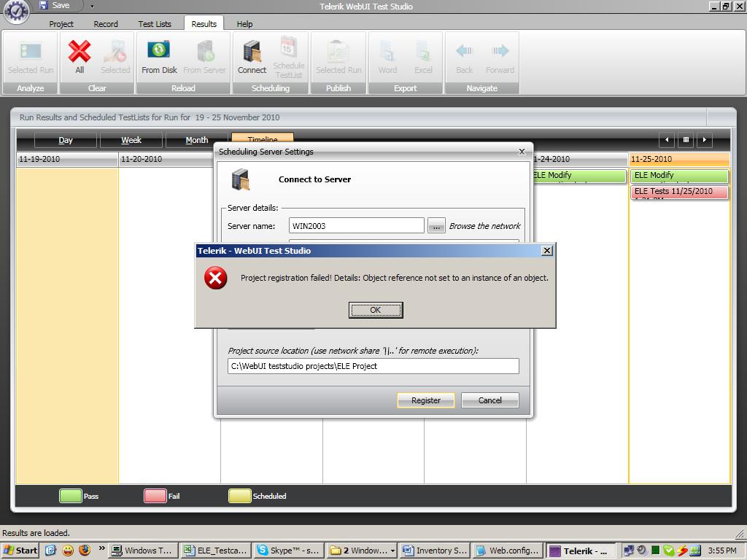Select the Timeline view tab
The width and height of the screenshot is (747, 560).
[263, 138]
